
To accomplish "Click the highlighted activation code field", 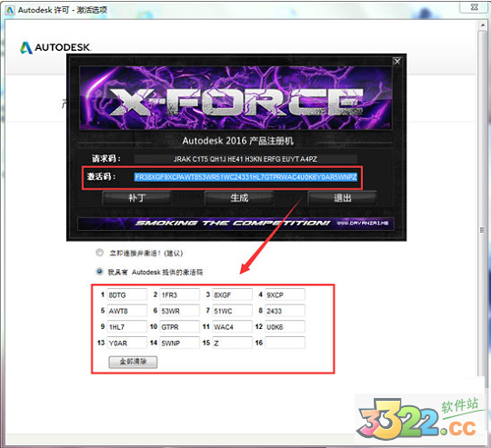I will point(245,177).
